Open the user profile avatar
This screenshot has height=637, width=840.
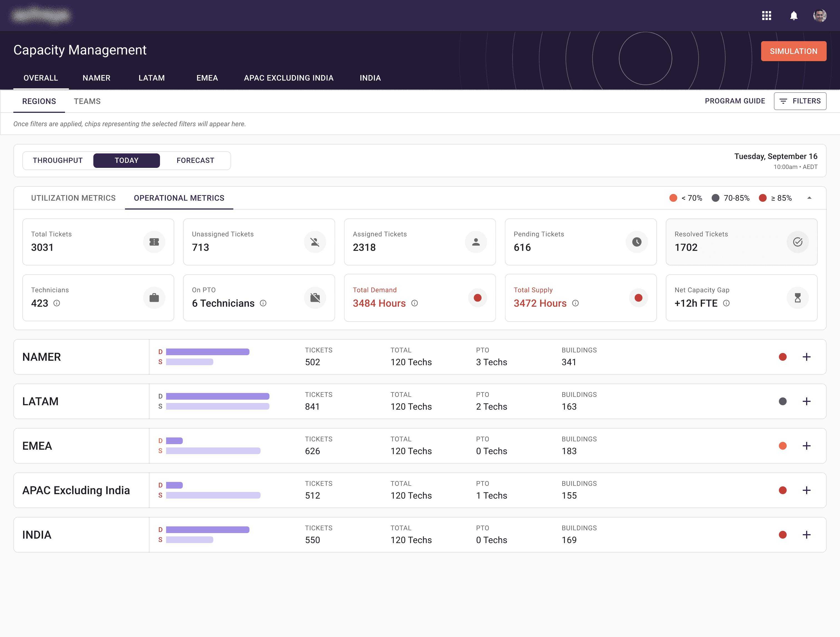[x=819, y=16]
